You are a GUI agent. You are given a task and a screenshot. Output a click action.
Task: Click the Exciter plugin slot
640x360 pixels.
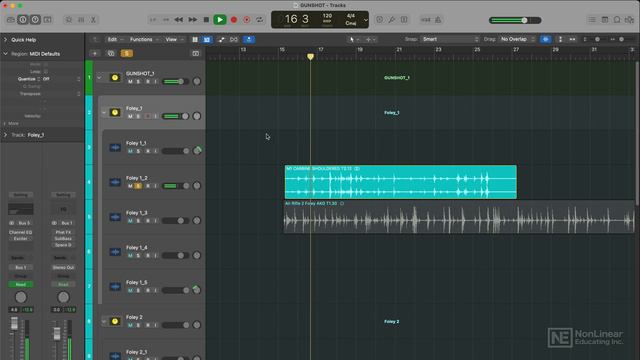click(20, 238)
